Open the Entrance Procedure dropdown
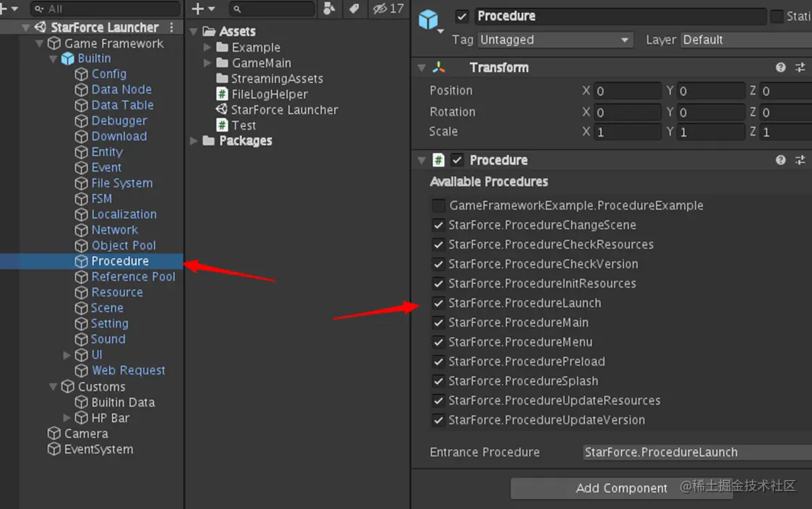812x509 pixels. pos(697,452)
